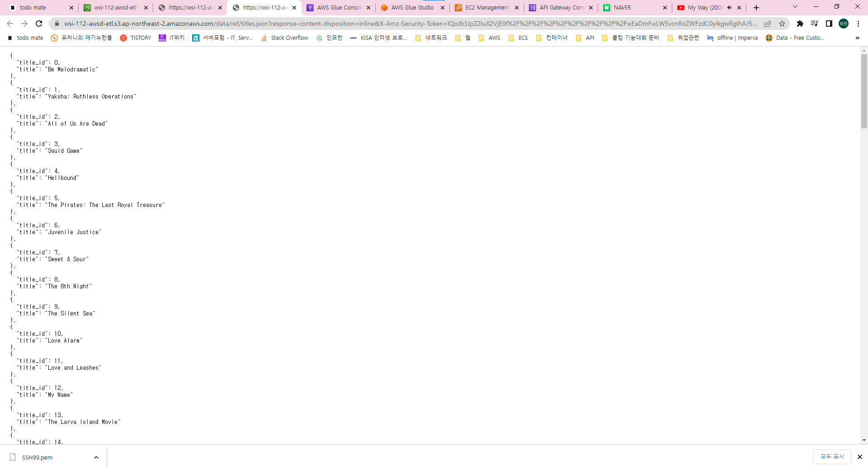The height and width of the screenshot is (470, 868).
Task: Open the TISTORY bookmark
Action: pyautogui.click(x=136, y=38)
